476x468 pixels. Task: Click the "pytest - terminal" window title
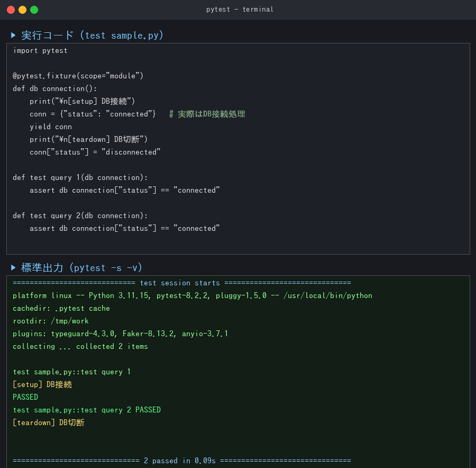(240, 10)
